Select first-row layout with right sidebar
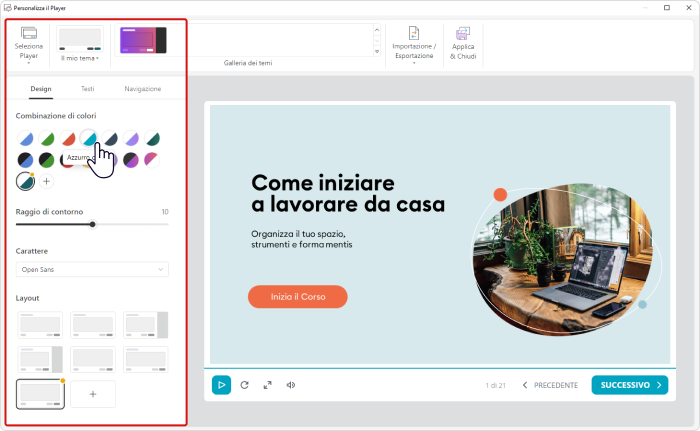The width and height of the screenshot is (700, 431). point(146,325)
